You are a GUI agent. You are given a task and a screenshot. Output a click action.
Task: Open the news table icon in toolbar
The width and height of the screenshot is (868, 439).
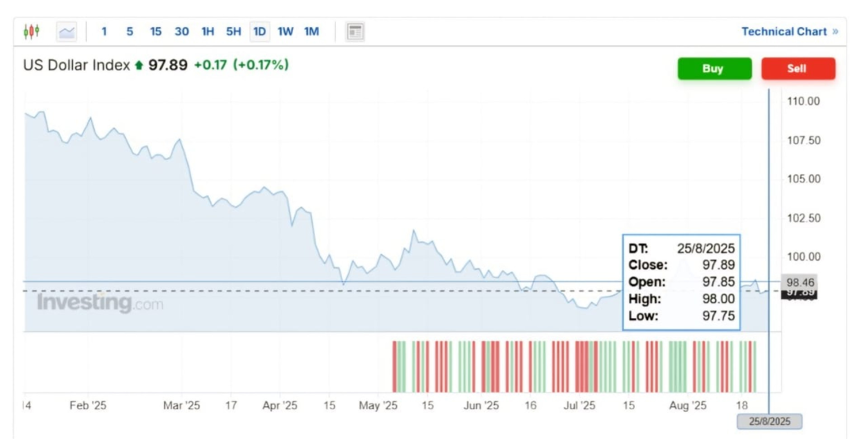point(355,32)
